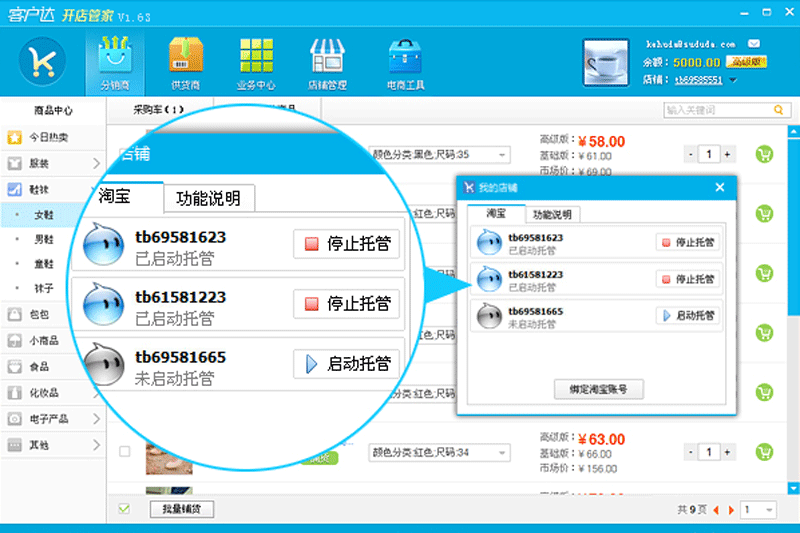
Task: Open the 店铺管理 storefront icon
Action: click(x=327, y=55)
